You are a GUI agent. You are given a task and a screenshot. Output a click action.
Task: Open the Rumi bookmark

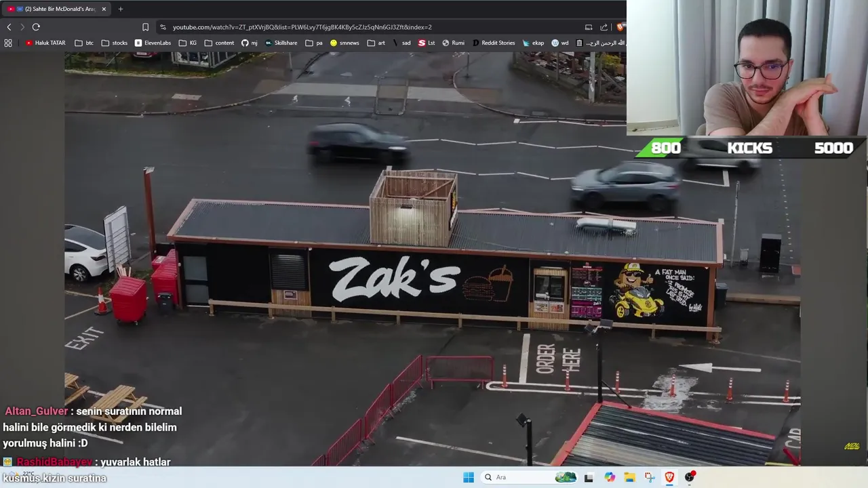[453, 43]
